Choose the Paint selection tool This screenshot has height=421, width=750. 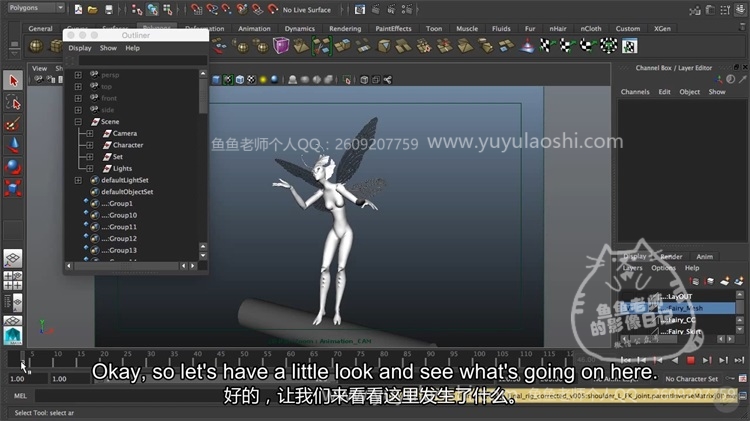click(13, 124)
